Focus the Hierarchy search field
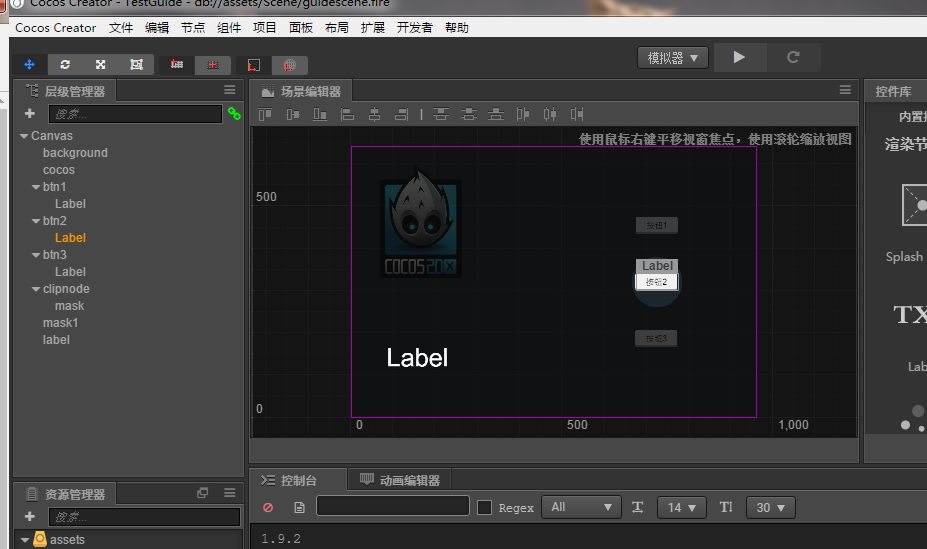 point(135,114)
